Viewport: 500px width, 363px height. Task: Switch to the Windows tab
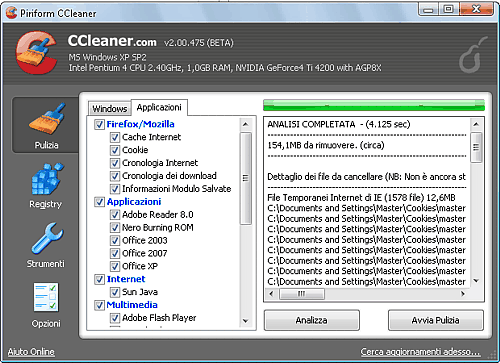(x=110, y=108)
